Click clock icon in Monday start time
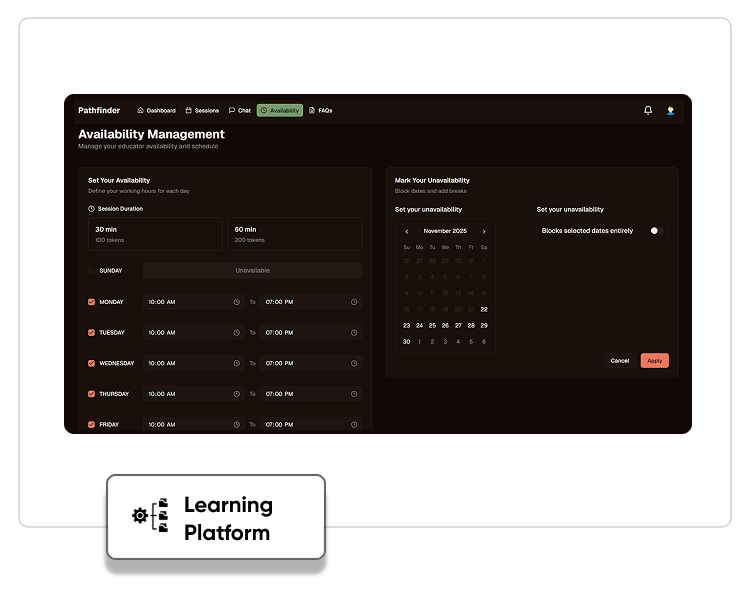The width and height of the screenshot is (750, 600). pyautogui.click(x=237, y=301)
